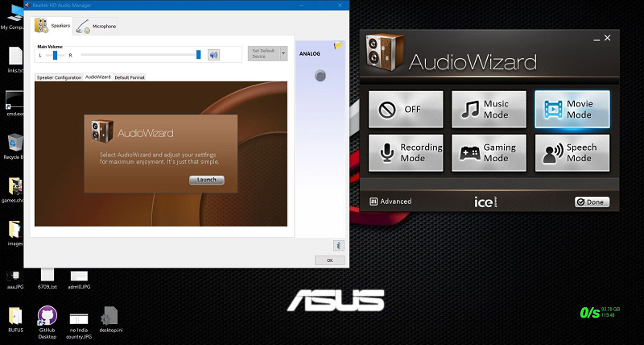Click the information icon in Realtek manager

pyautogui.click(x=338, y=246)
